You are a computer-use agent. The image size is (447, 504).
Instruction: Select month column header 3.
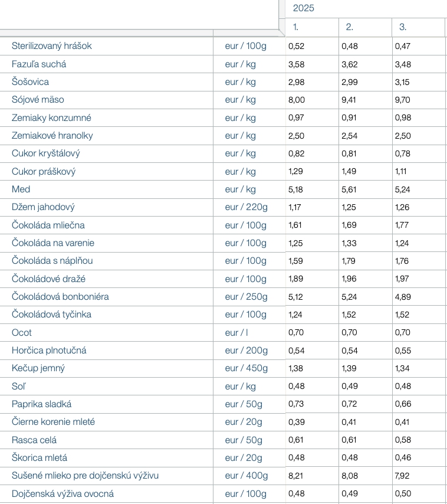403,27
